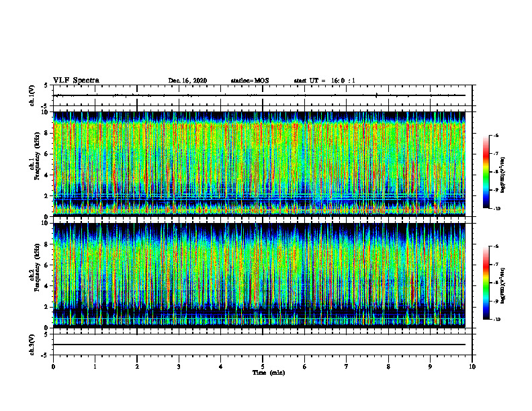
Task: Click the "2" kHz tick on ch.2 spectrogram axis
Action: pyautogui.click(x=47, y=307)
